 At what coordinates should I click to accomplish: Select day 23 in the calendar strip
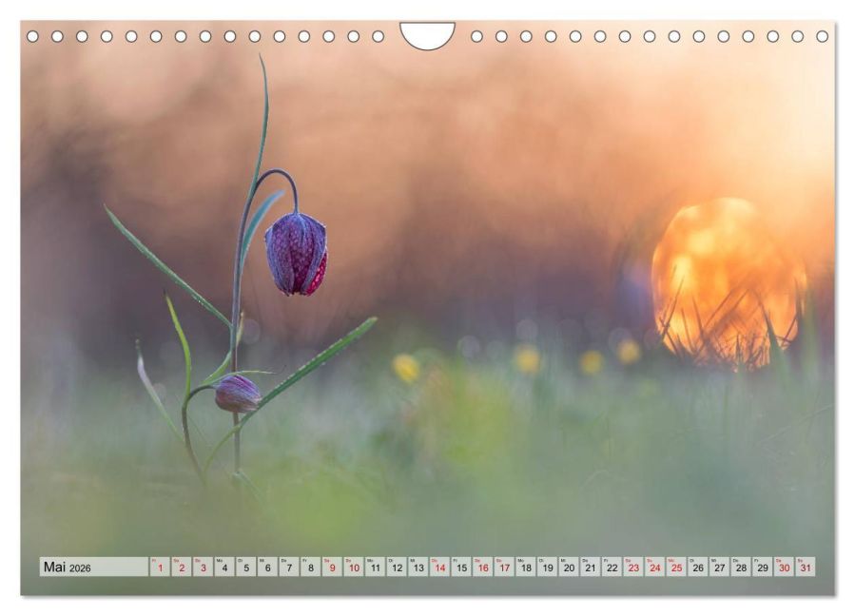coord(633,567)
